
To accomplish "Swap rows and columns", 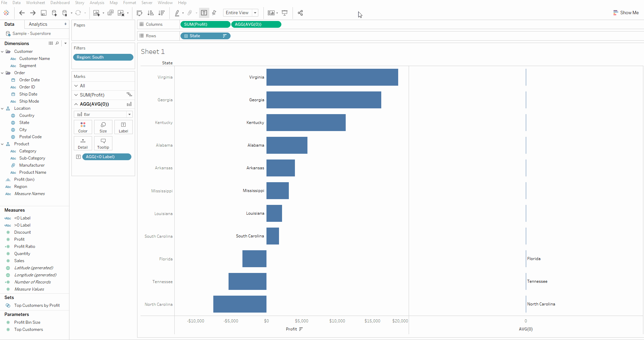I will [139, 13].
